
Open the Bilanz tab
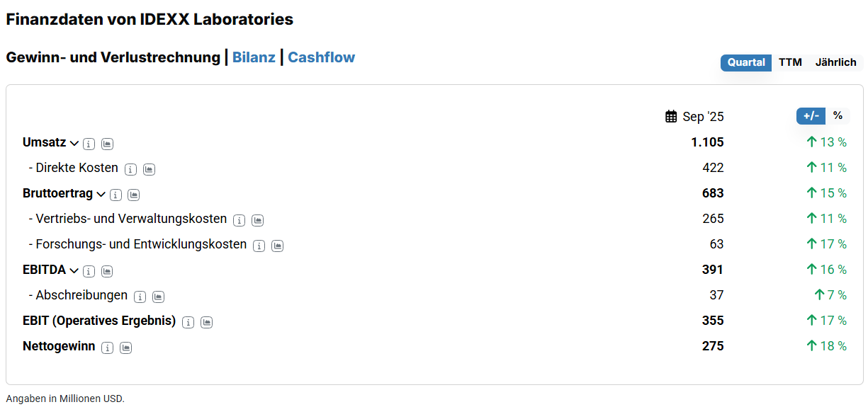pyautogui.click(x=254, y=57)
